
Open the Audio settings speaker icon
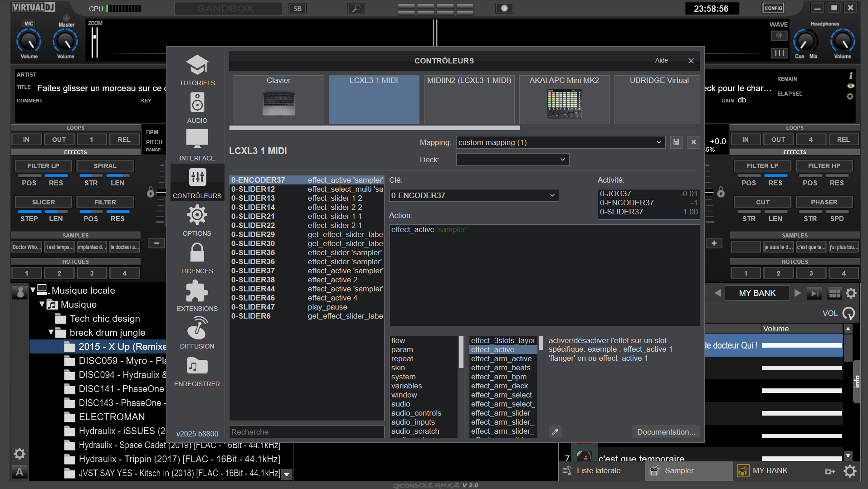[197, 103]
